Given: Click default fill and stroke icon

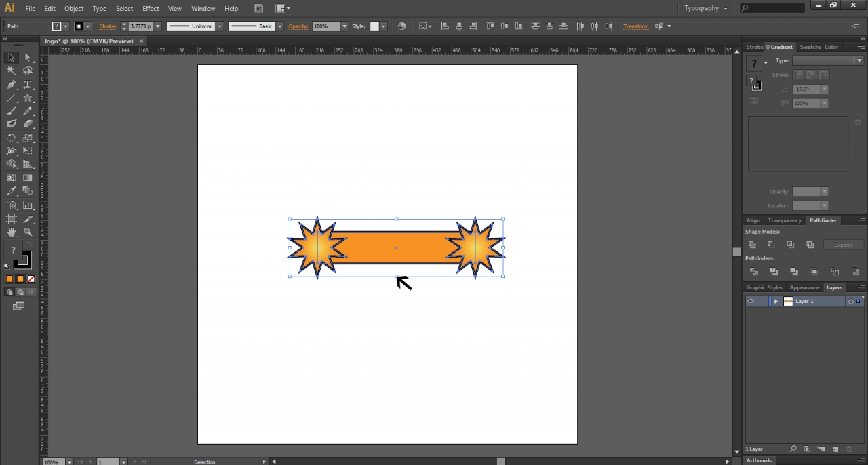Looking at the screenshot, I should coord(7,266).
